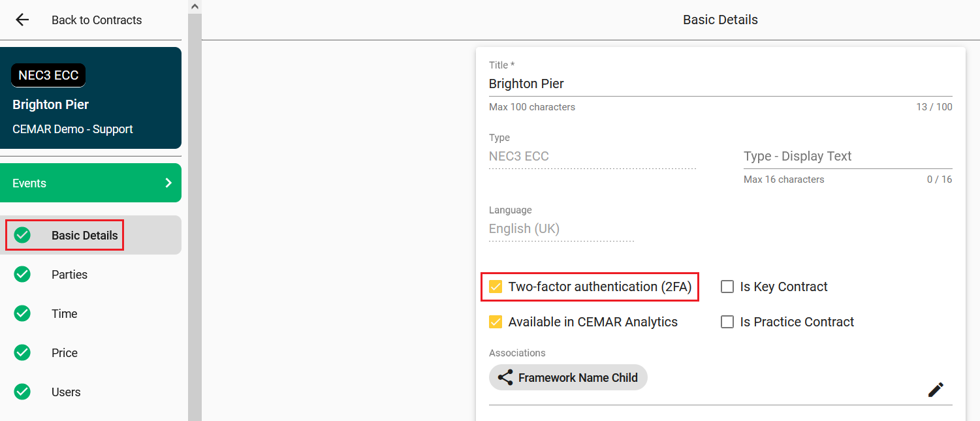The height and width of the screenshot is (421, 980).
Task: Click the back arrow icon
Action: tap(22, 20)
